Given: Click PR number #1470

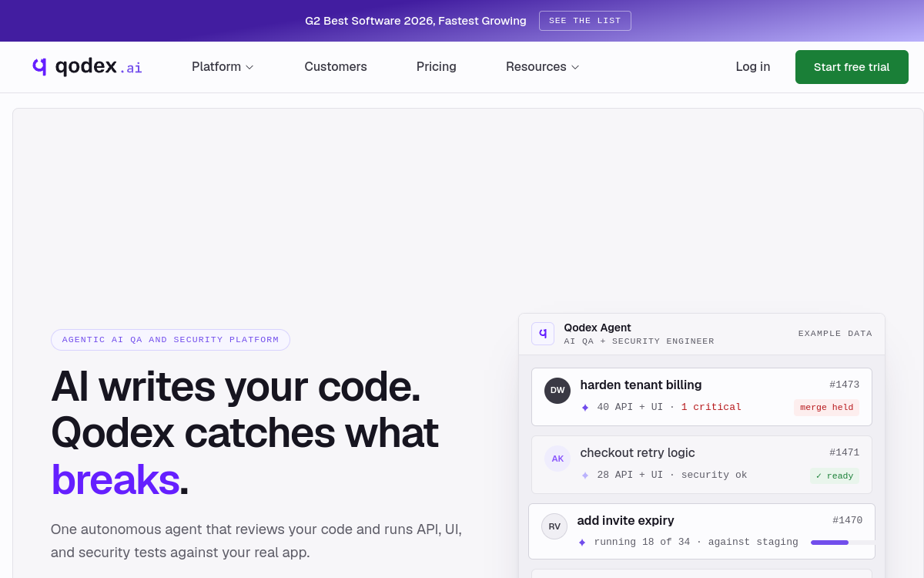Looking at the screenshot, I should (x=848, y=520).
